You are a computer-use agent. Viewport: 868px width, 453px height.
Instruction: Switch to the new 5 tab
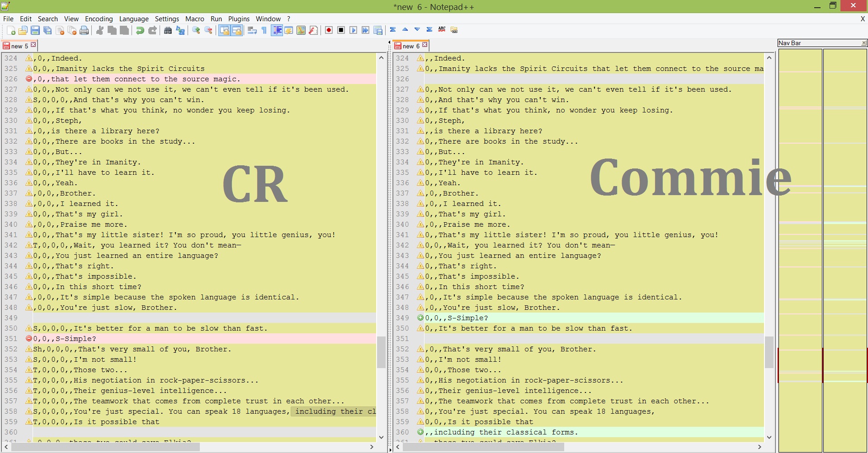(x=19, y=46)
